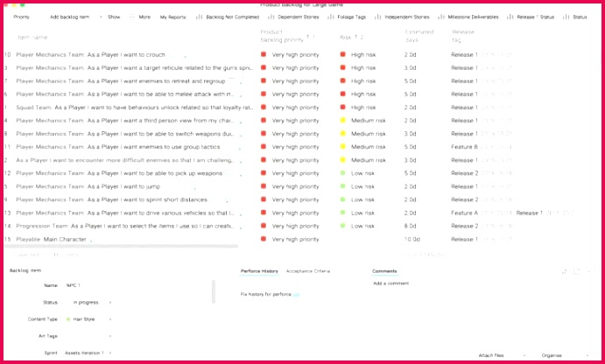Select row 'be able to pick up weapons'

click(119, 173)
